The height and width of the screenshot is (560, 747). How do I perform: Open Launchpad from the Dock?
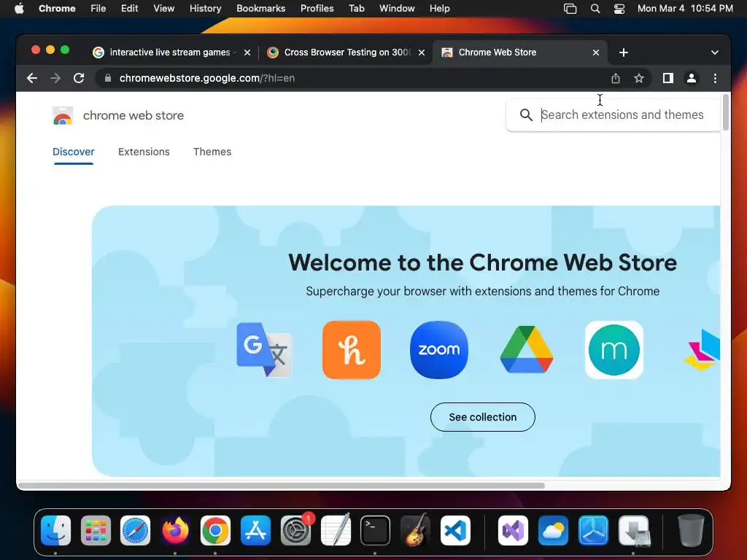(x=96, y=531)
